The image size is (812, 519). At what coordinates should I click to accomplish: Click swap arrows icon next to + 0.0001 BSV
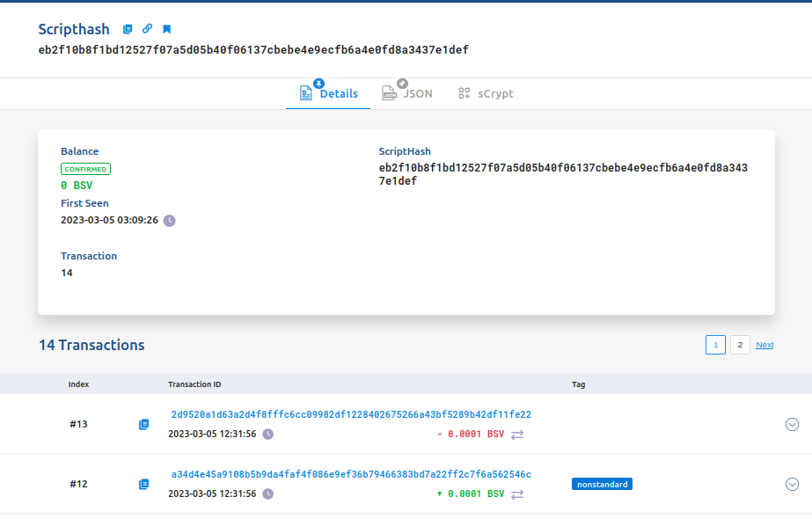pyautogui.click(x=517, y=494)
